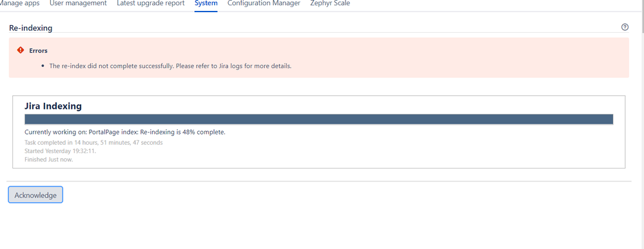Viewport: 644px width, 249px height.
Task: Click the PortalPage index 48% complete status
Action: coord(125,133)
